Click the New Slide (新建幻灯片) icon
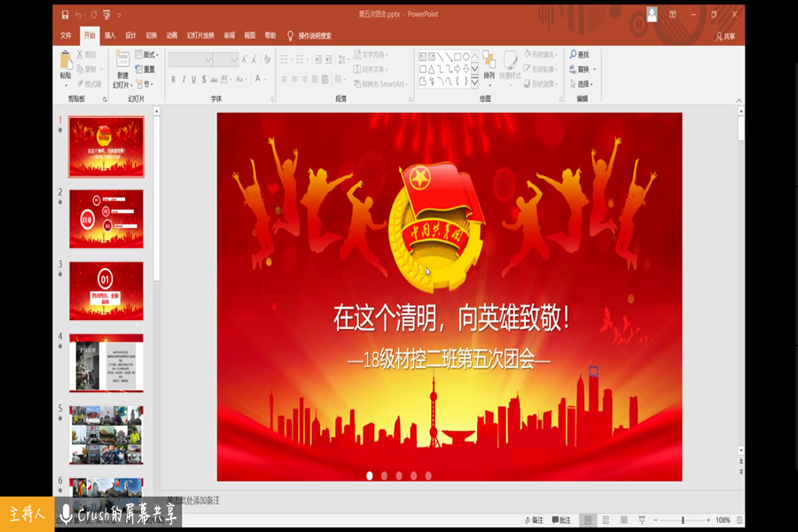The width and height of the screenshot is (798, 532). (122, 59)
